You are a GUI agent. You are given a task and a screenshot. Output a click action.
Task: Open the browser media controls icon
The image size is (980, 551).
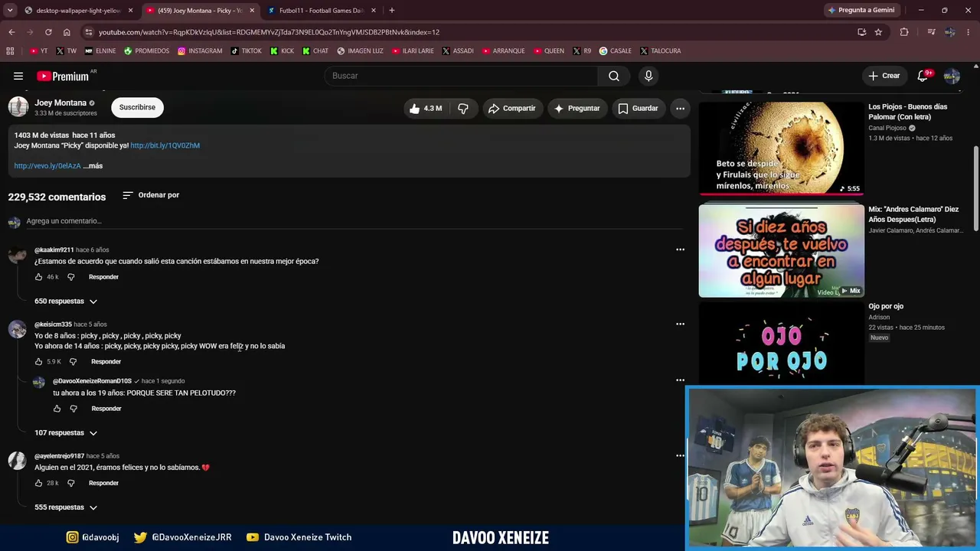(x=931, y=32)
